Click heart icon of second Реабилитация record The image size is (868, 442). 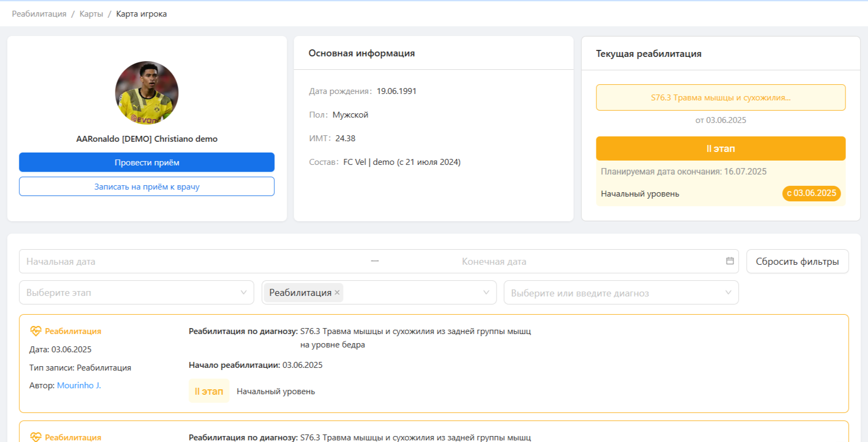click(36, 437)
